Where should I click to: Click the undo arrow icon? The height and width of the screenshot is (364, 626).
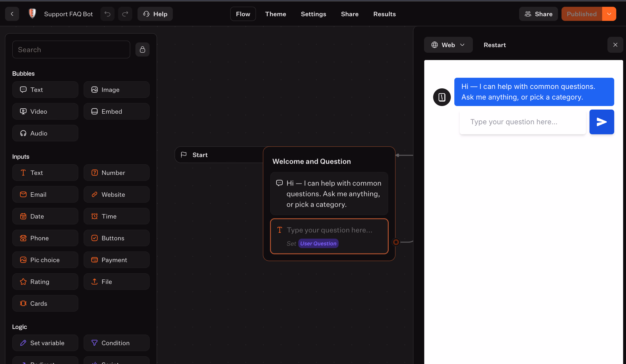(x=107, y=14)
